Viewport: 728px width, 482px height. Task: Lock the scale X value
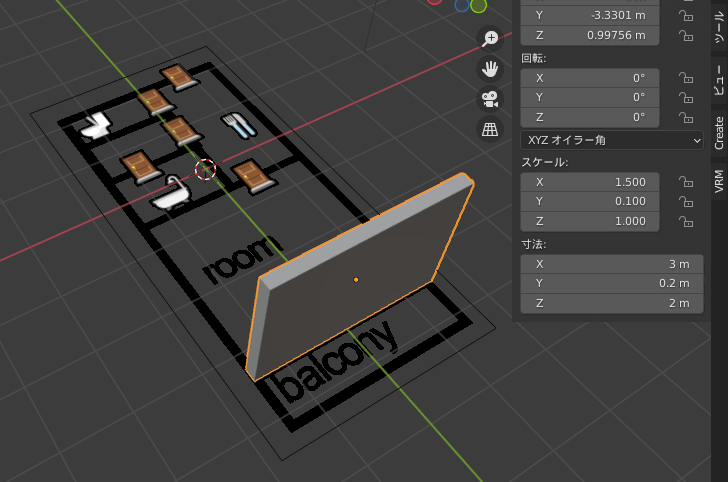(x=686, y=182)
